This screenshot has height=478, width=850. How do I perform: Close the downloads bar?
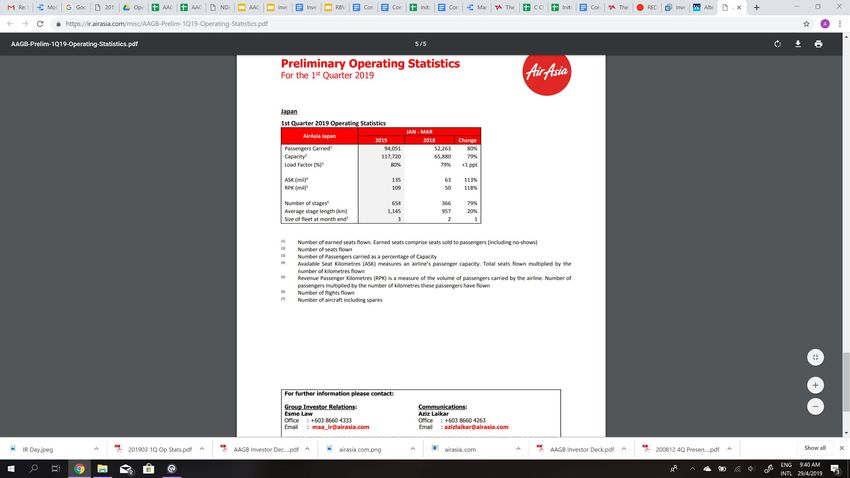[841, 448]
